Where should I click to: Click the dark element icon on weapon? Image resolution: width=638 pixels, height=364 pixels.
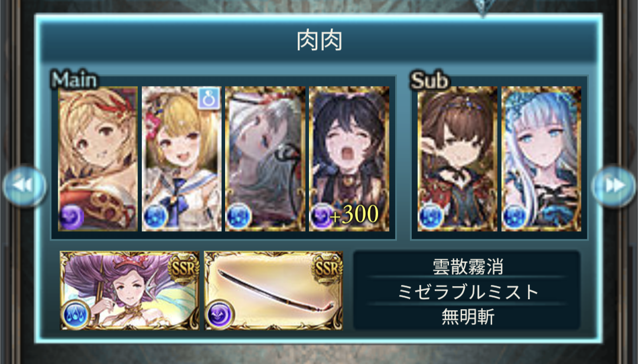219,314
